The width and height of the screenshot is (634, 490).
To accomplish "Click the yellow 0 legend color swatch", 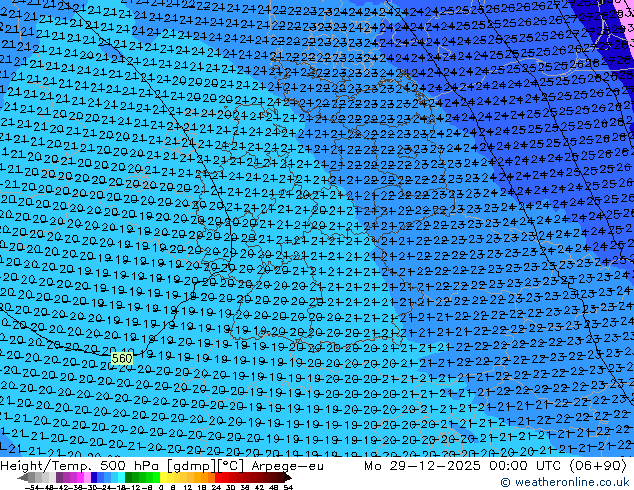I will point(163,477).
